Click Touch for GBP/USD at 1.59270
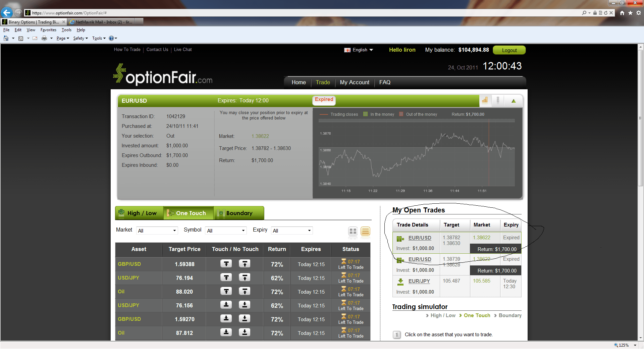This screenshot has height=349, width=644. click(226, 319)
